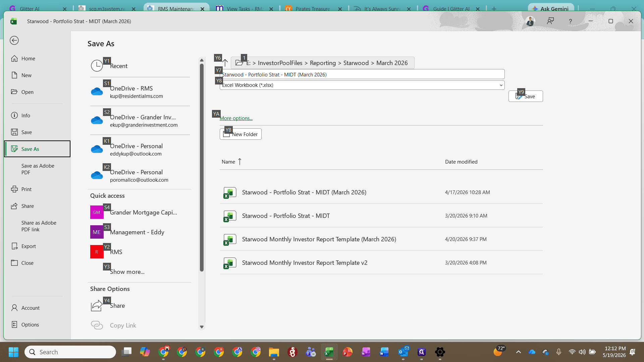Go up one folder level arrow
The image size is (644, 362).
pos(225,63)
